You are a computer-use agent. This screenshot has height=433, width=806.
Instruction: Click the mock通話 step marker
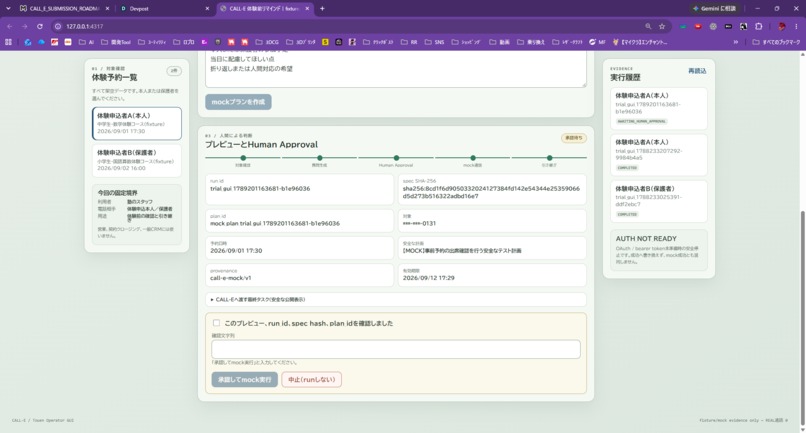point(473,158)
